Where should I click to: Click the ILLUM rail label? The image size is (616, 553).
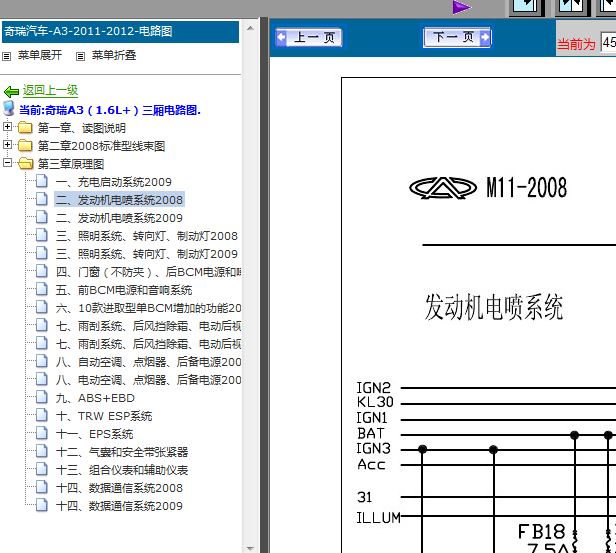tap(378, 518)
